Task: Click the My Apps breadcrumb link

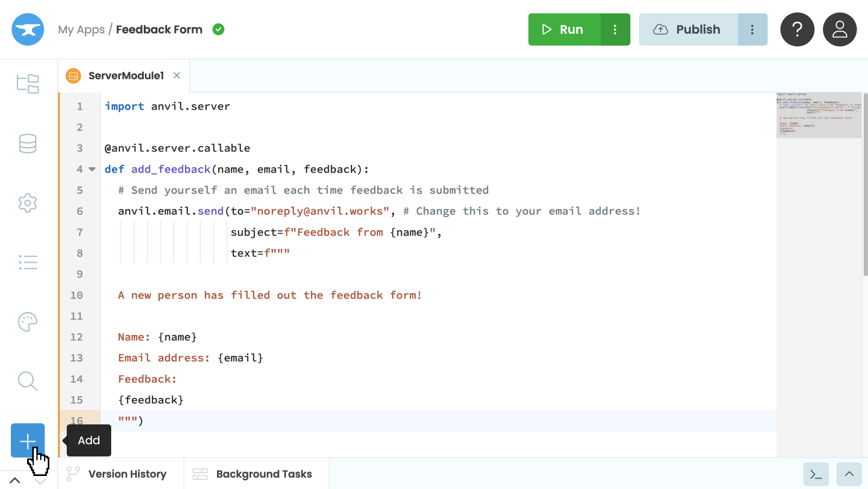Action: tap(81, 29)
